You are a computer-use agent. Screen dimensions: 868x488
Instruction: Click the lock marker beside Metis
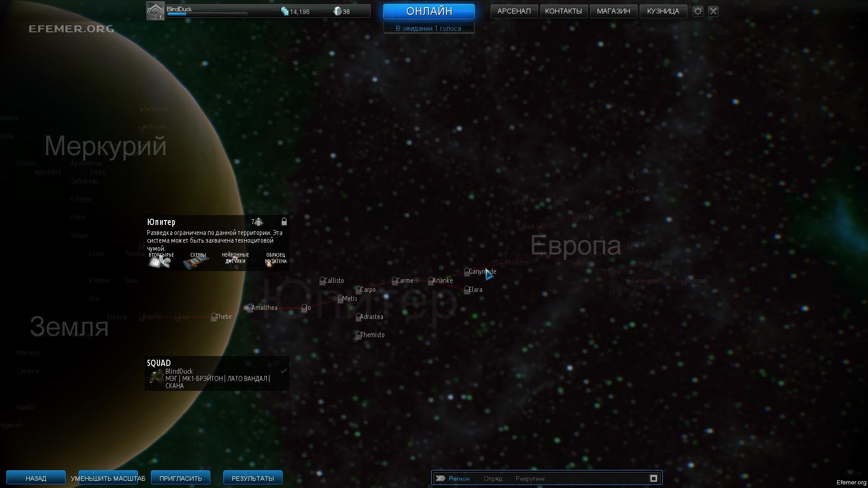coord(340,299)
